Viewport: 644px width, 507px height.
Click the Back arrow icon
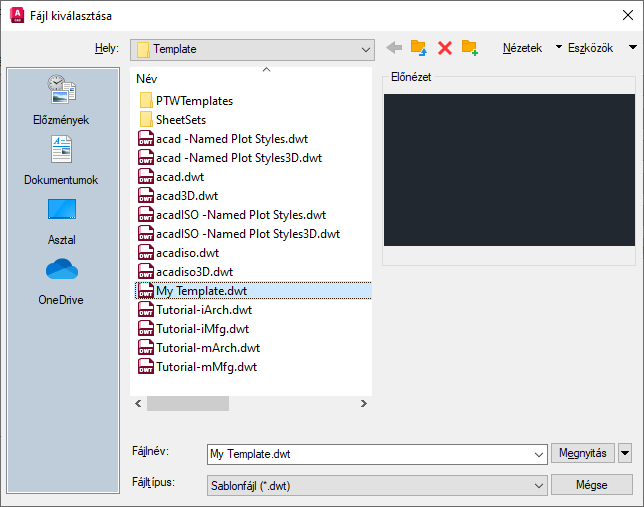(394, 48)
